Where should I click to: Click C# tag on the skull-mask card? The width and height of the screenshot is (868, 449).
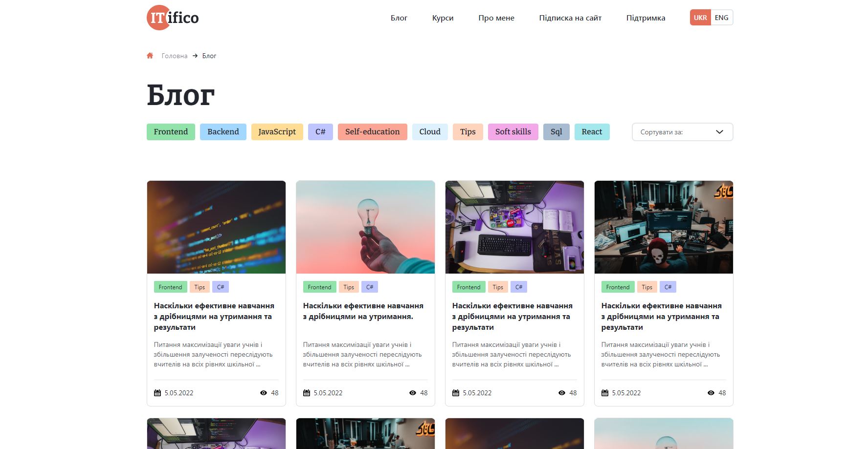coord(668,287)
